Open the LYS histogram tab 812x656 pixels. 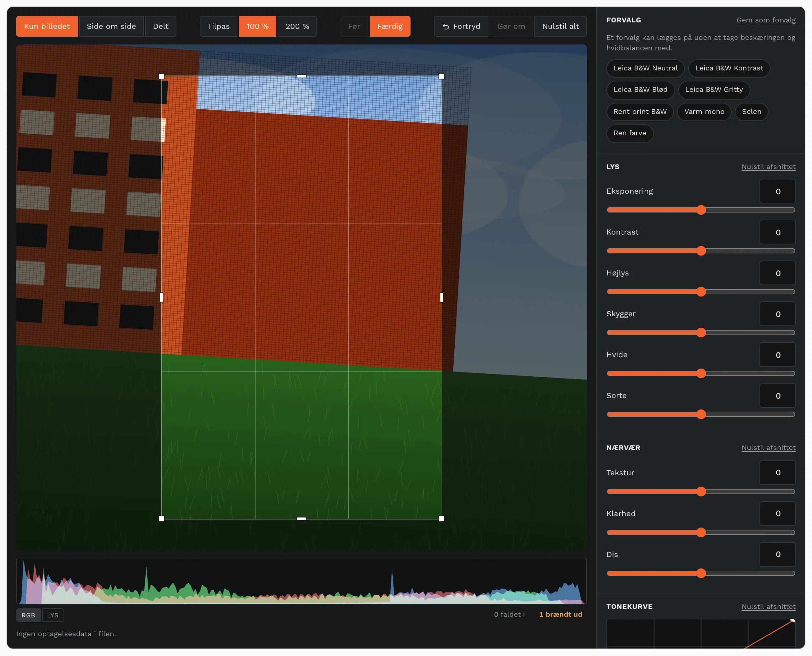point(53,615)
